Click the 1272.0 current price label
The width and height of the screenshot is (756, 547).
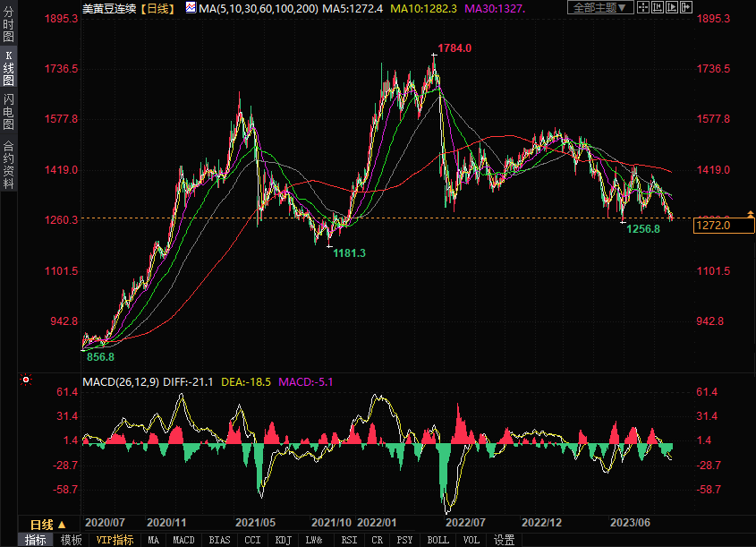click(713, 226)
